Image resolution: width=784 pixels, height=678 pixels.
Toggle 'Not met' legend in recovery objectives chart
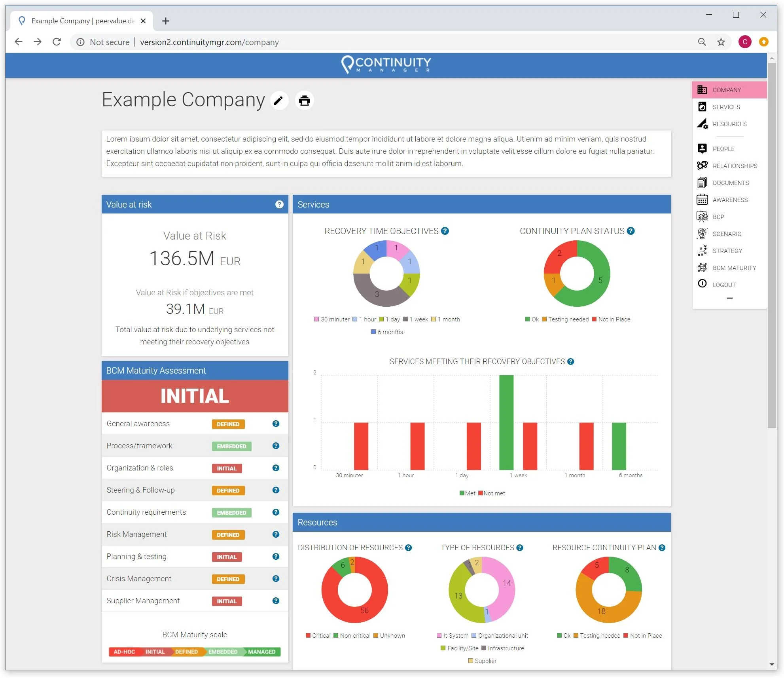(491, 493)
